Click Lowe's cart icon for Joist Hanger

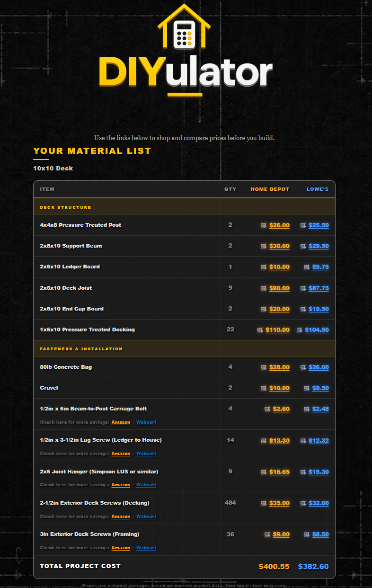303,472
